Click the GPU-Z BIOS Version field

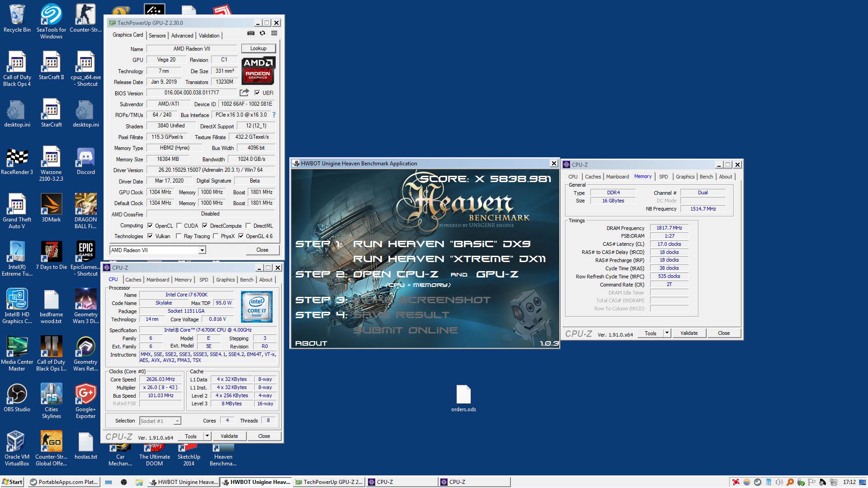point(192,93)
